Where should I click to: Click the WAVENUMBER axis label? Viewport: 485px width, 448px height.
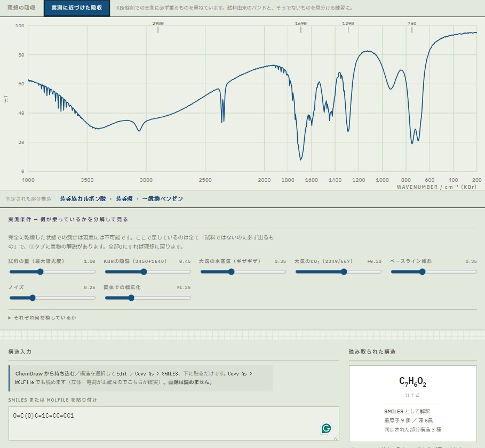coord(436,187)
